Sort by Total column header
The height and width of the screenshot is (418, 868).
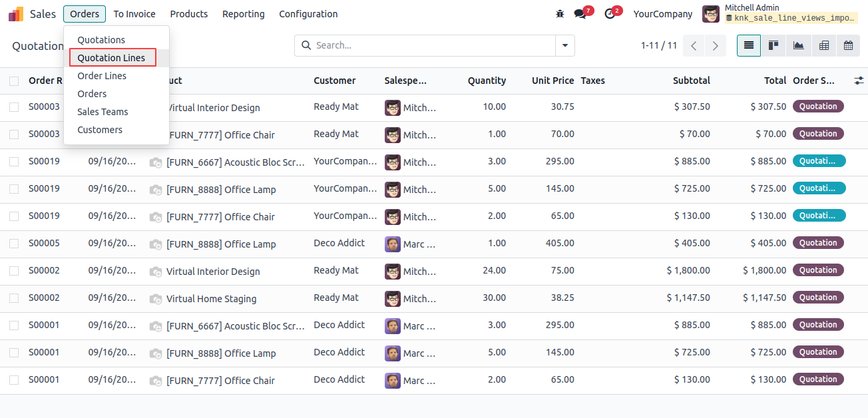coord(775,81)
